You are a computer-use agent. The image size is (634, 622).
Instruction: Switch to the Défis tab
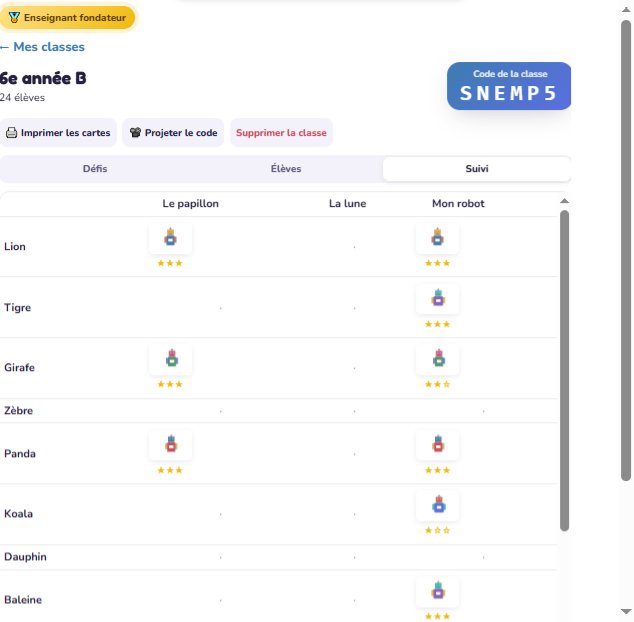95,169
